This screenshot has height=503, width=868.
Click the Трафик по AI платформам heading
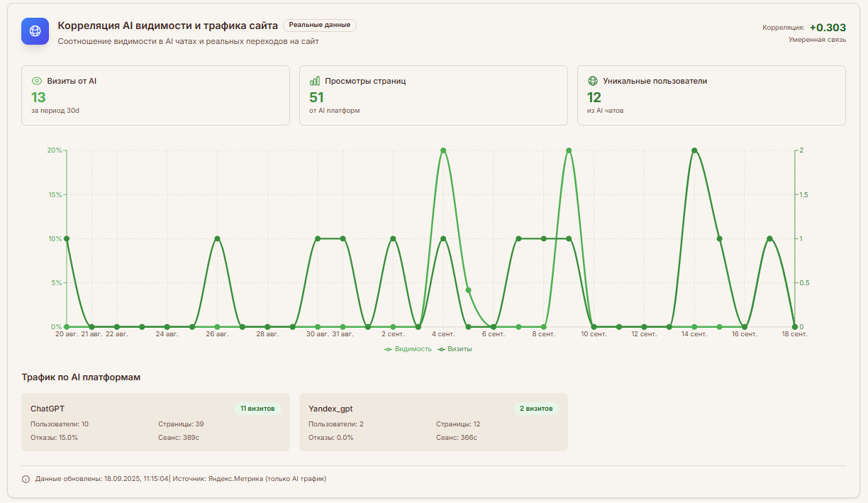click(x=81, y=377)
